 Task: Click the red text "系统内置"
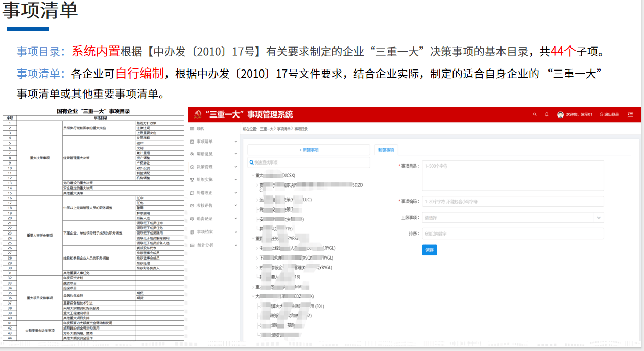[96, 51]
